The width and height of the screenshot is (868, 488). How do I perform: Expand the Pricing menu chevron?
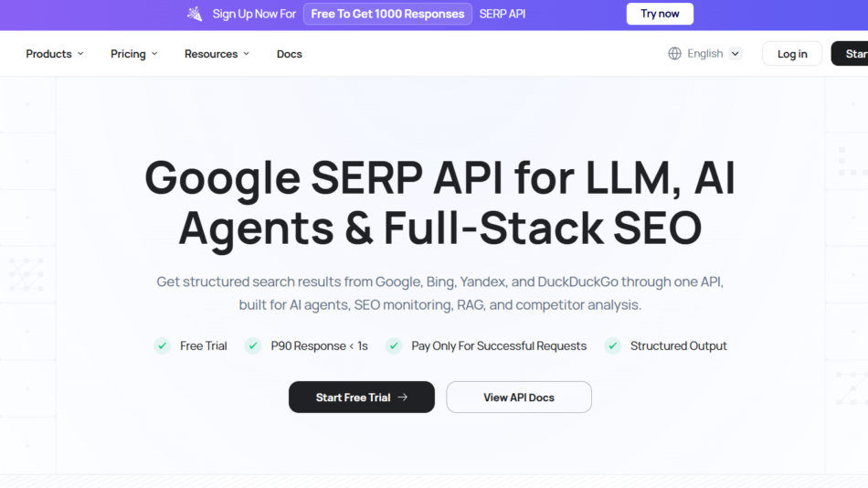coord(154,54)
